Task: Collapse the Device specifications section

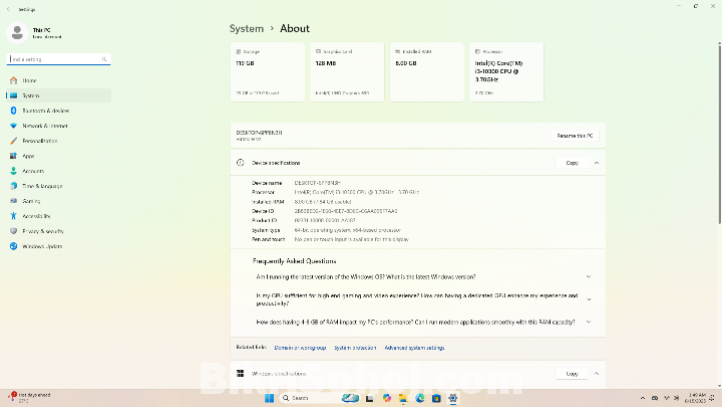Action: tap(596, 163)
